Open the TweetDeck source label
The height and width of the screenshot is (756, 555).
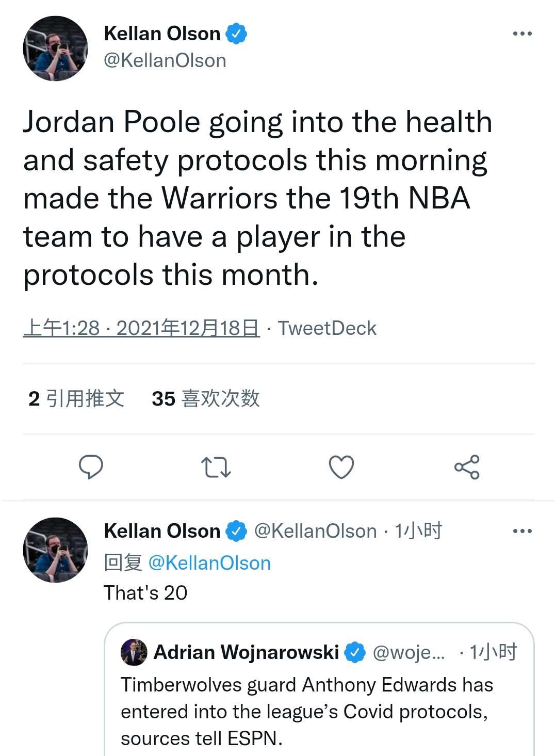[x=327, y=328]
